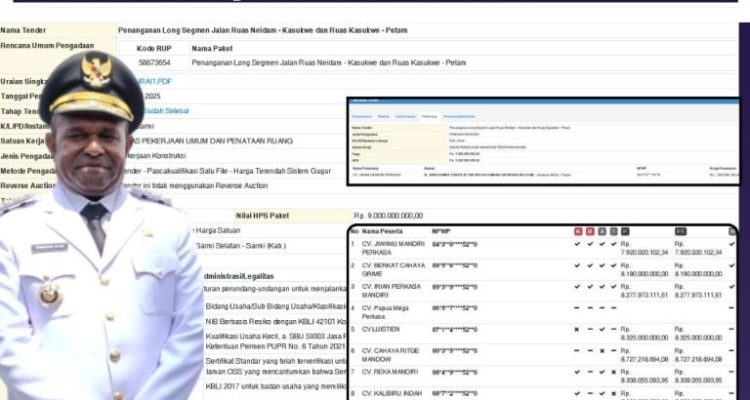Click the cross mark in CV. REKA MANDIRI row
The height and width of the screenshot is (400, 750).
(x=614, y=372)
